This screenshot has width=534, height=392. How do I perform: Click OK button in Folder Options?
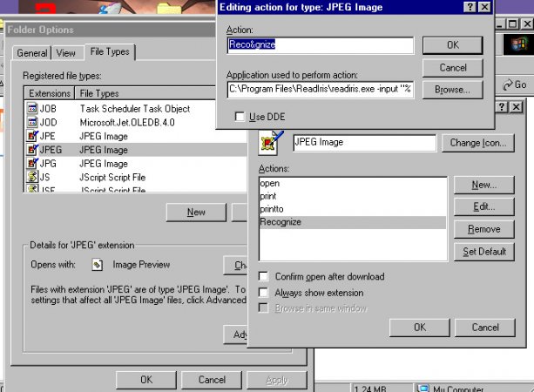click(x=146, y=380)
